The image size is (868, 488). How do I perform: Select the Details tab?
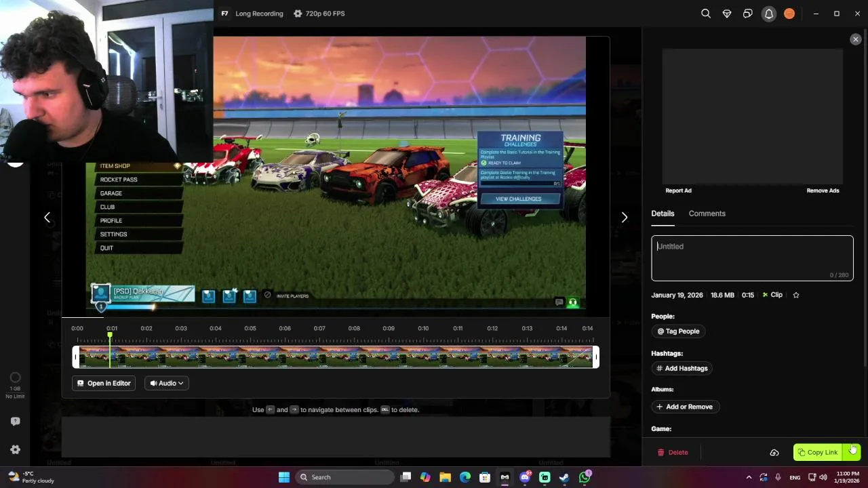663,213
